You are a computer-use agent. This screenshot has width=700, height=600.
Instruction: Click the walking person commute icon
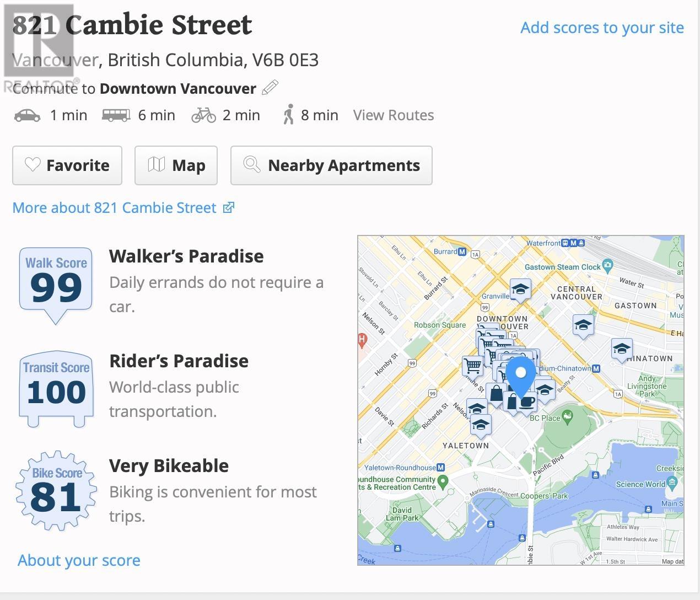point(288,115)
